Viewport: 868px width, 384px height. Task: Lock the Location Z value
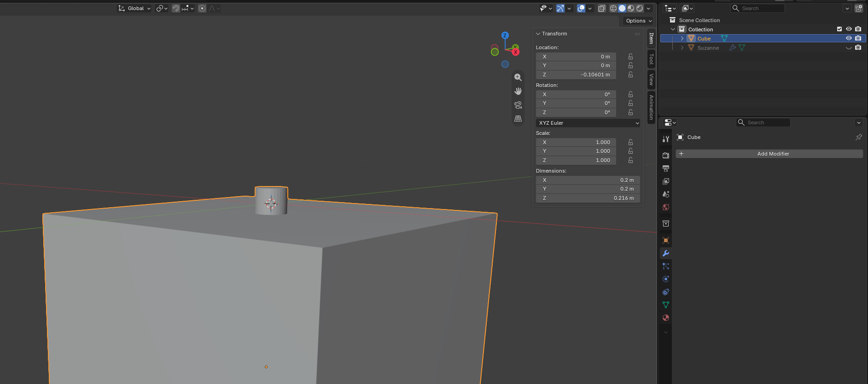click(630, 75)
